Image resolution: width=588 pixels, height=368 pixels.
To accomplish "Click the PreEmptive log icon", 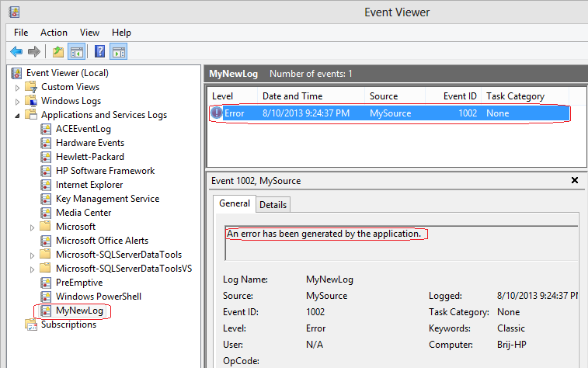I will [x=46, y=283].
